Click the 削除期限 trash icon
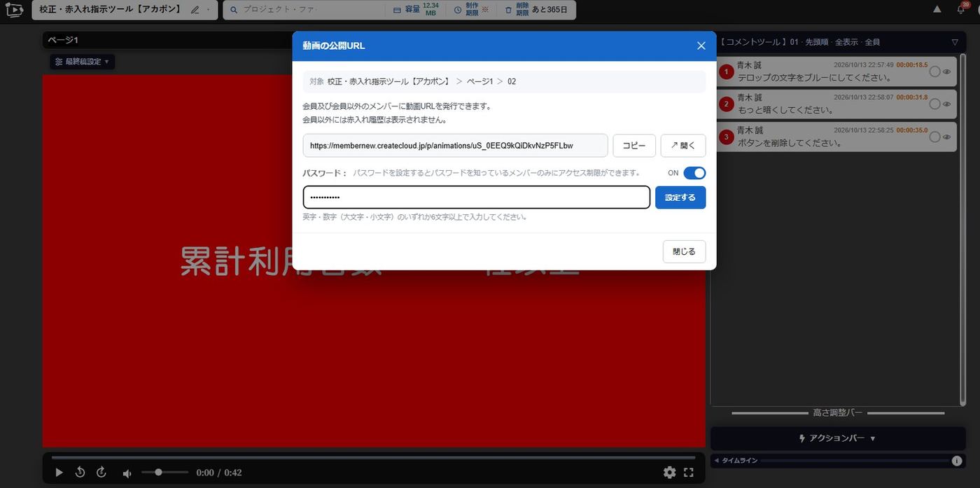980x488 pixels. coord(508,10)
